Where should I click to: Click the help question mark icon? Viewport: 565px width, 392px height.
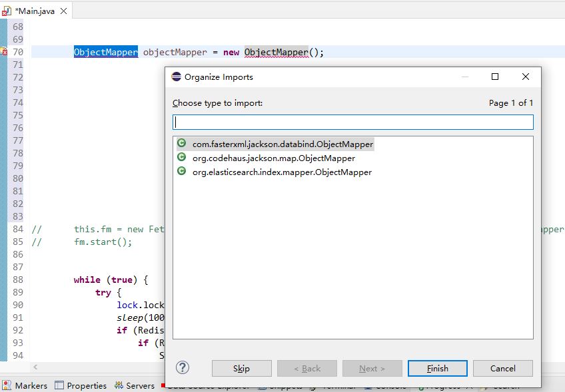click(183, 367)
